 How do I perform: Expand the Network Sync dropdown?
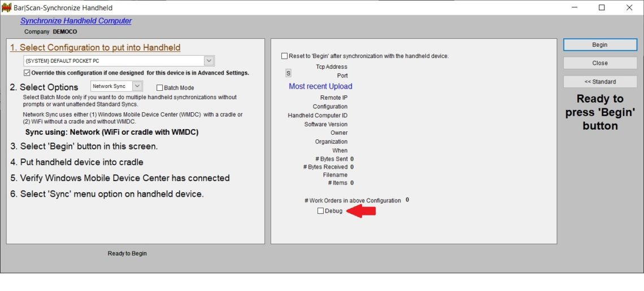[137, 86]
